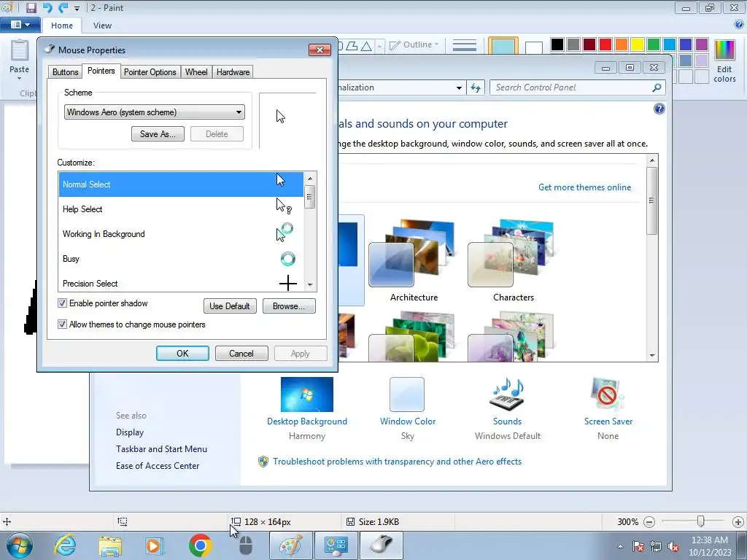
Task: Click the zoom out minus button in Paint's status bar
Action: point(649,522)
